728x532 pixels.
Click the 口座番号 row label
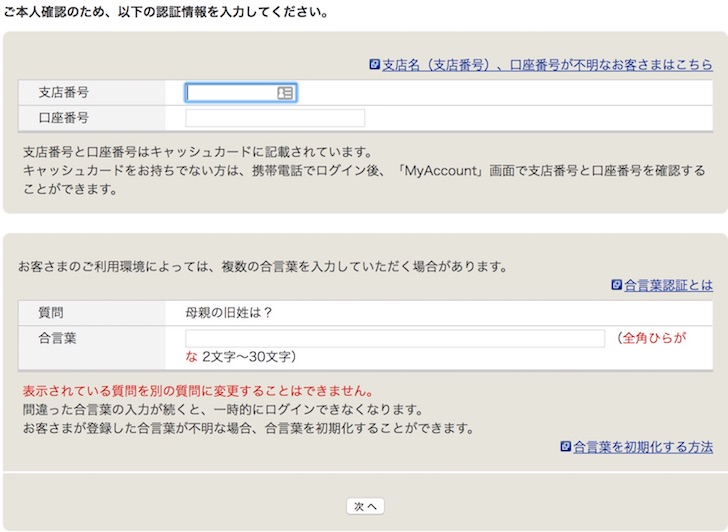click(64, 118)
